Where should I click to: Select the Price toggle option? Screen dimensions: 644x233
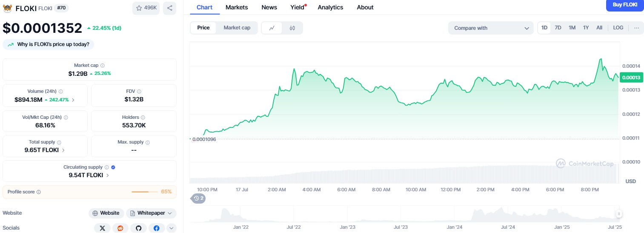(203, 28)
